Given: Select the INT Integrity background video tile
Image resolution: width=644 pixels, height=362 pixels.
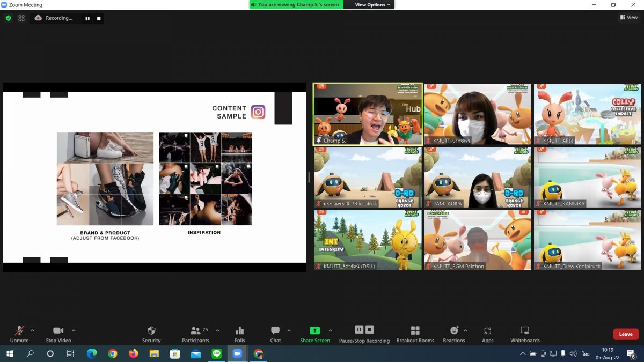Looking at the screenshot, I should [368, 240].
